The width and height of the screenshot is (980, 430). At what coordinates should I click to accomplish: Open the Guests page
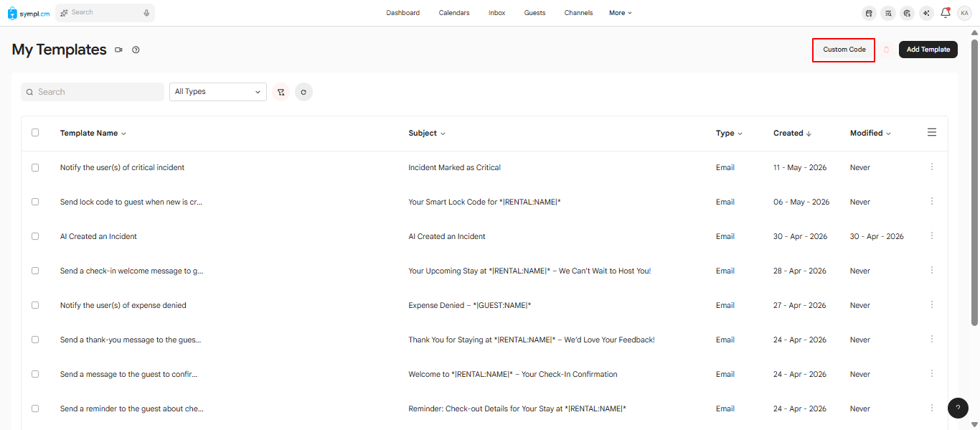click(x=534, y=13)
